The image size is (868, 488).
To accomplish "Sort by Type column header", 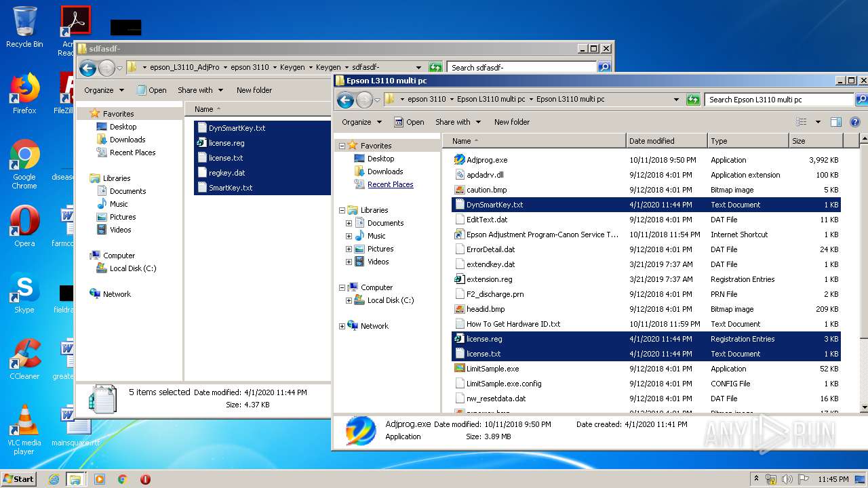I will click(748, 141).
